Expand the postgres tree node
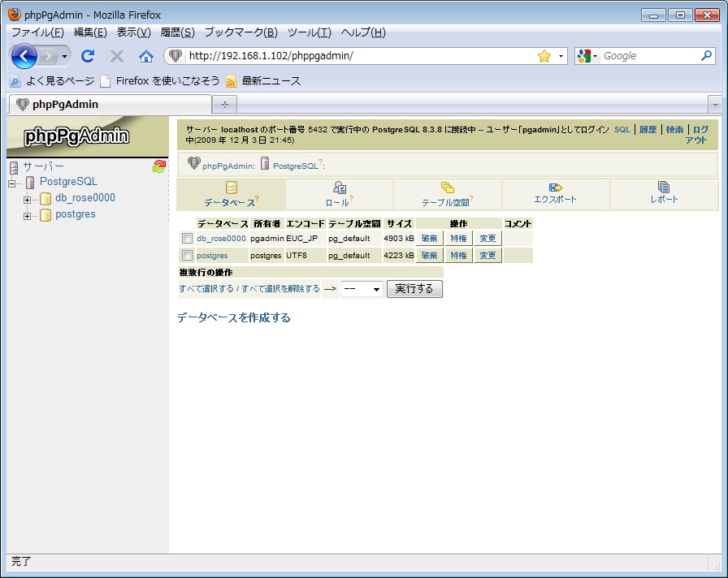Image resolution: width=728 pixels, height=578 pixels. point(27,216)
